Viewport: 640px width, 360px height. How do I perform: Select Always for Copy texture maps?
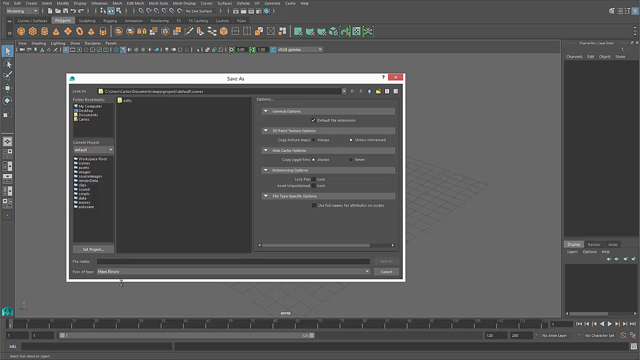tap(313, 140)
